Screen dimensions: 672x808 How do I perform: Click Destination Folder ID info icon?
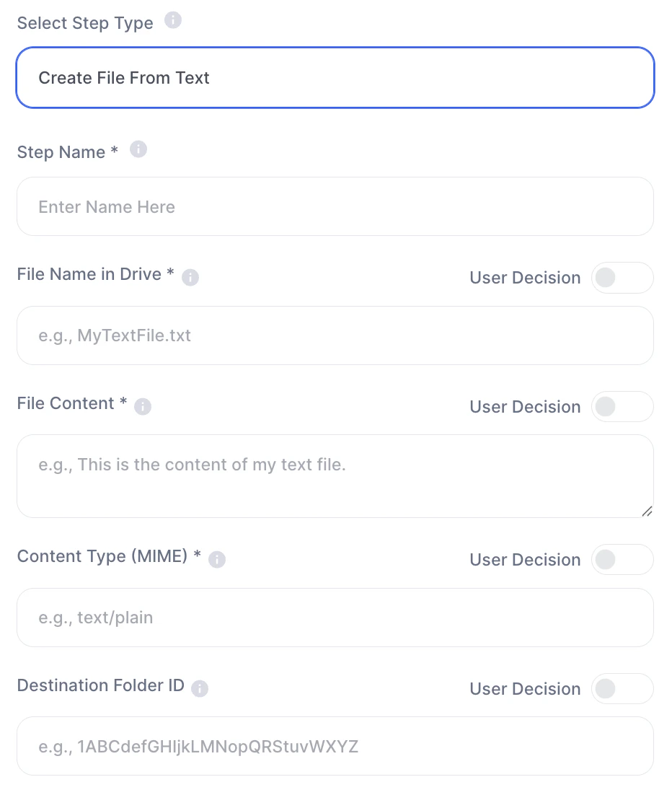(200, 688)
